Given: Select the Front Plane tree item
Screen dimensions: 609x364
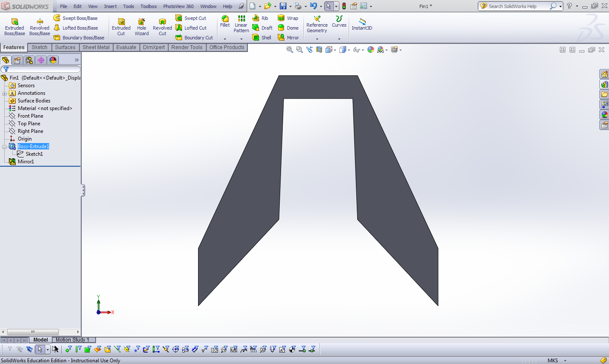Looking at the screenshot, I should click(x=30, y=116).
